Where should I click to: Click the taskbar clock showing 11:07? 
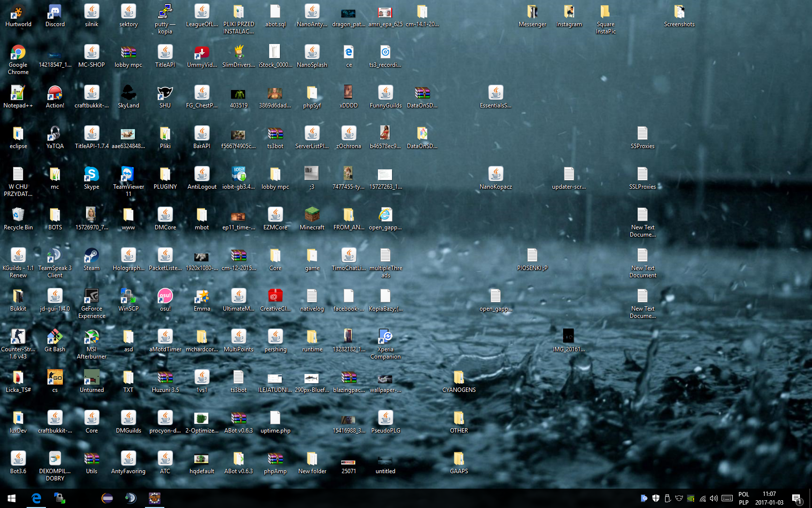(769, 498)
